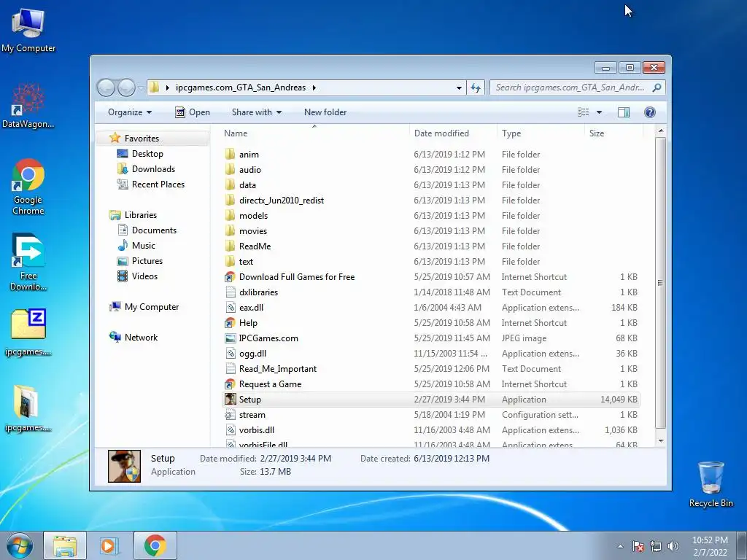Sort by Date modified column
The width and height of the screenshot is (747, 560).
(x=452, y=133)
